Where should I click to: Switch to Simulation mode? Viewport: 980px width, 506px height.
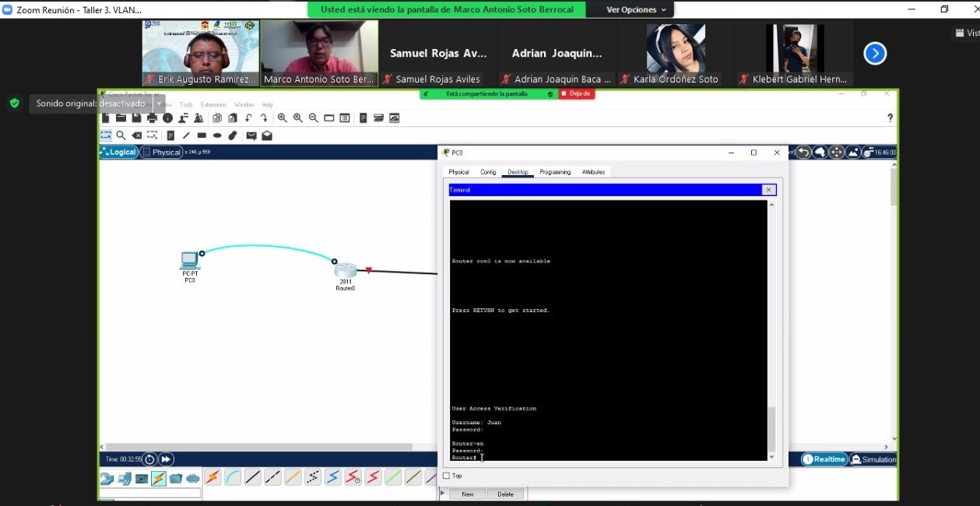coord(873,459)
